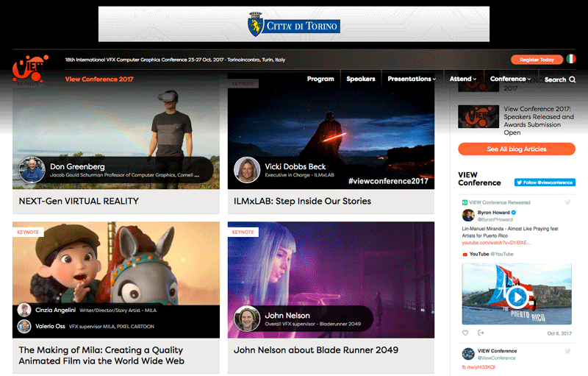The height and width of the screenshot is (376, 588).
Task: Open the tweet's youtube.com link
Action: click(496, 243)
